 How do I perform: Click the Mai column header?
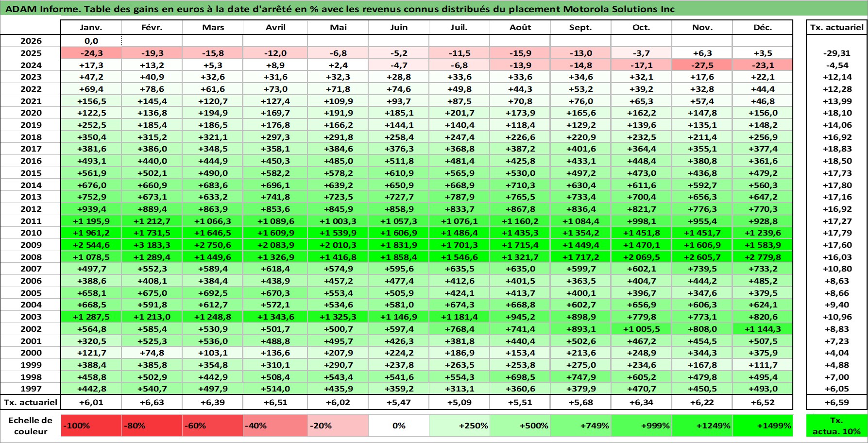coord(338,27)
